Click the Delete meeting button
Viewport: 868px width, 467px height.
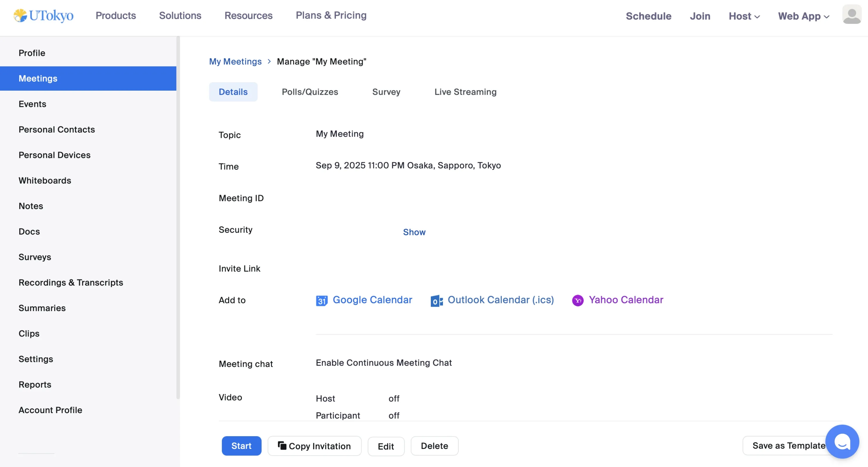click(x=434, y=446)
